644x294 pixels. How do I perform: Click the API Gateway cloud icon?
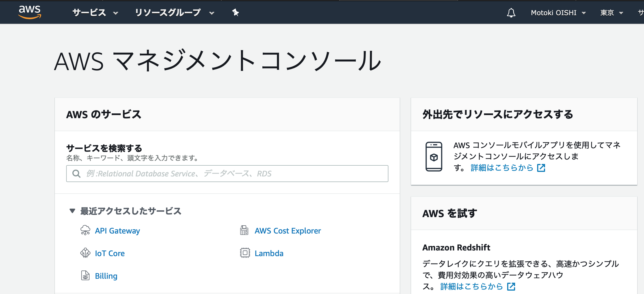(85, 230)
